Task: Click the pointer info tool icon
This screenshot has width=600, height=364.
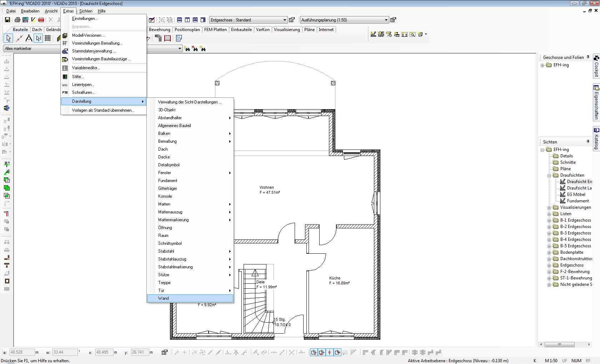Action: [x=38, y=38]
